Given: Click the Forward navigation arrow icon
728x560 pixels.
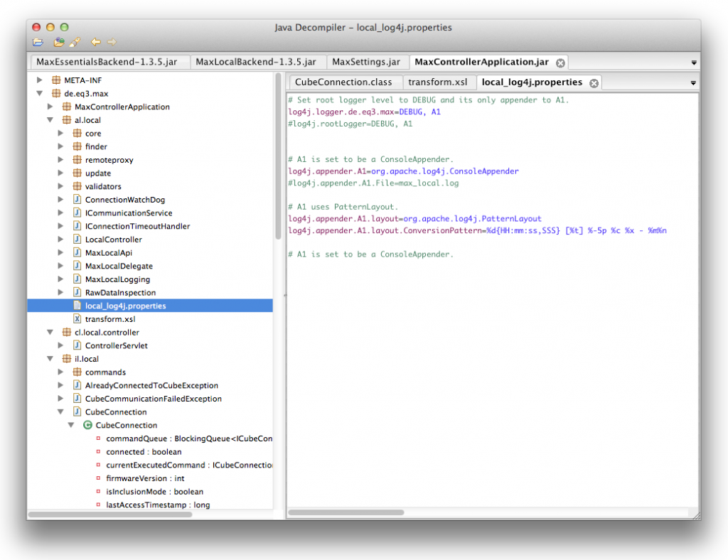Looking at the screenshot, I should pos(112,41).
